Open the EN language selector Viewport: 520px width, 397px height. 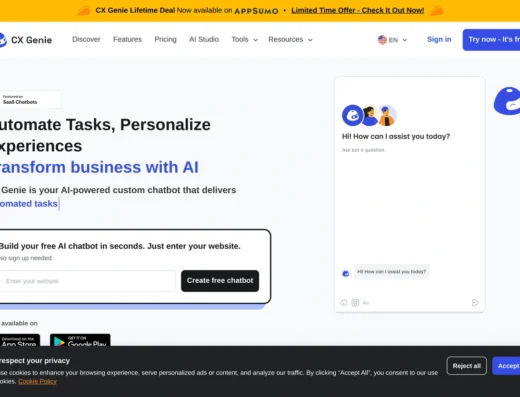pyautogui.click(x=393, y=40)
